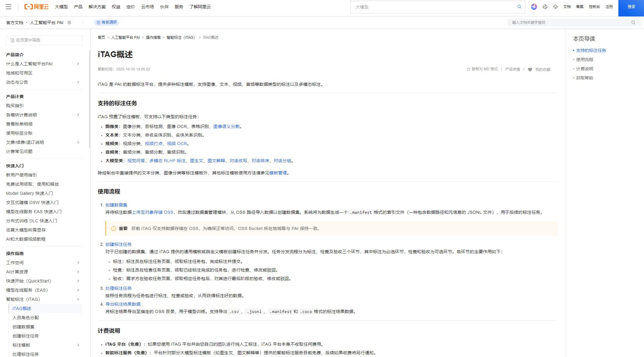Expand the 标注模板 sidebar item
Viewport: 644px width, 357px height.
pyautogui.click(x=78, y=345)
